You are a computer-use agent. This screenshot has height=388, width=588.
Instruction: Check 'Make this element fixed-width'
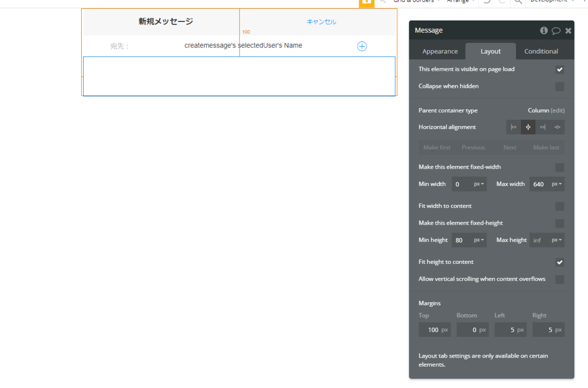560,167
